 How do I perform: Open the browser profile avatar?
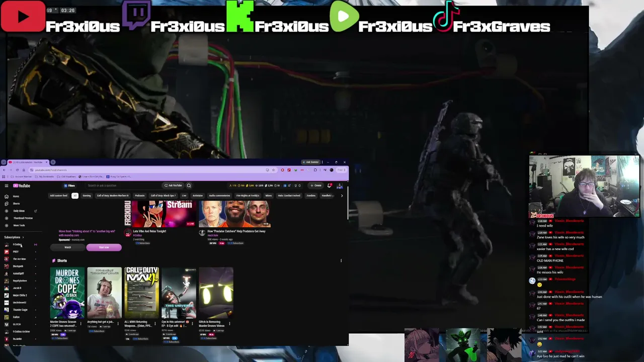pyautogui.click(x=332, y=170)
